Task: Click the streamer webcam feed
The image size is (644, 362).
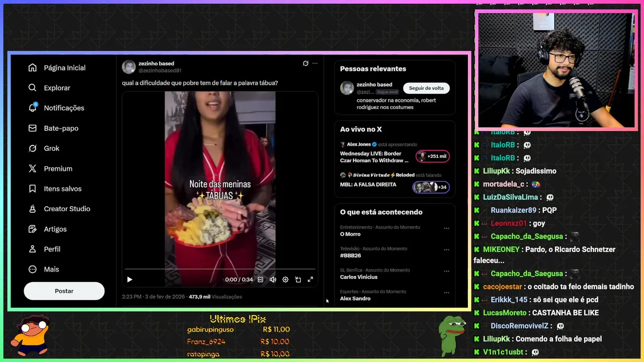Action: 556,70
